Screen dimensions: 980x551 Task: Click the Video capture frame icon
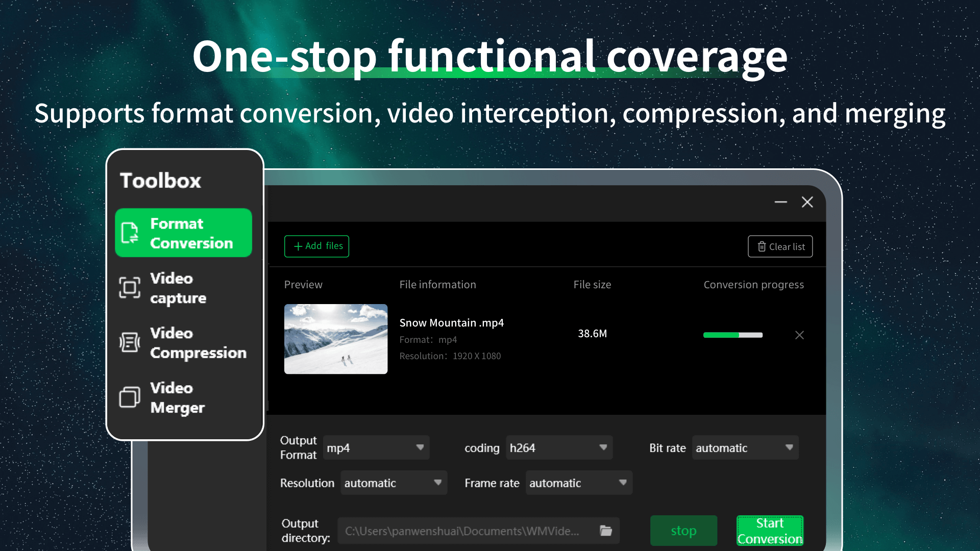(x=130, y=288)
